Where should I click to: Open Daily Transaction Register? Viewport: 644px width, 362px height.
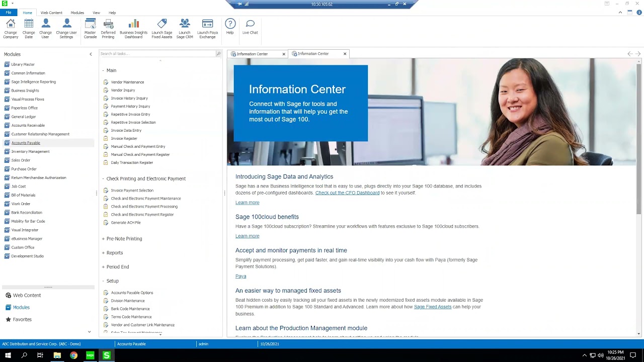[x=132, y=162]
